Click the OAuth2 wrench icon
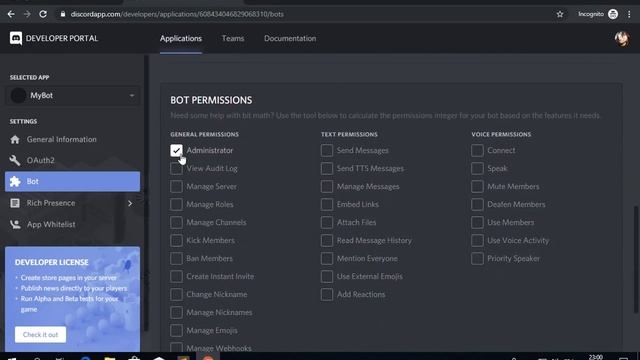The width and height of the screenshot is (640, 360). 15,160
